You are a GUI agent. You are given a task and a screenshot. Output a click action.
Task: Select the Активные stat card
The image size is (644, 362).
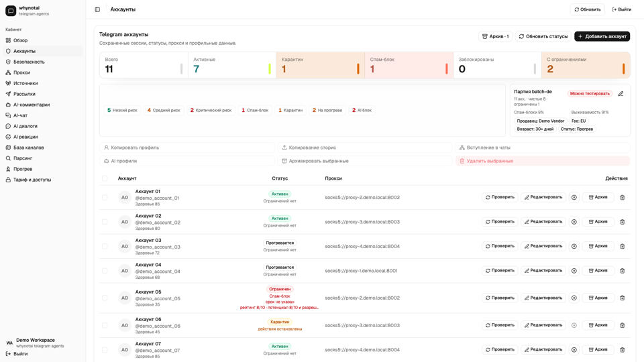[x=232, y=65]
